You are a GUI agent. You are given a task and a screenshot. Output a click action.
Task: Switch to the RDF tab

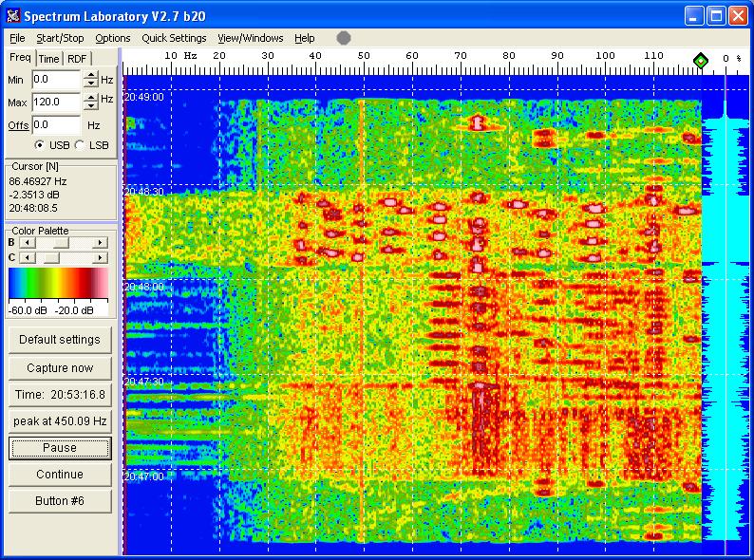click(77, 59)
